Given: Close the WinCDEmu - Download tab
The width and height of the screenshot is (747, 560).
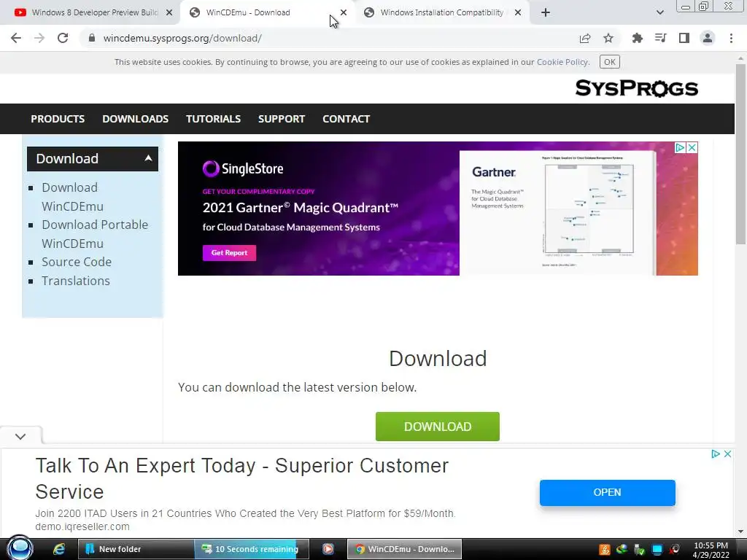Looking at the screenshot, I should tap(344, 13).
